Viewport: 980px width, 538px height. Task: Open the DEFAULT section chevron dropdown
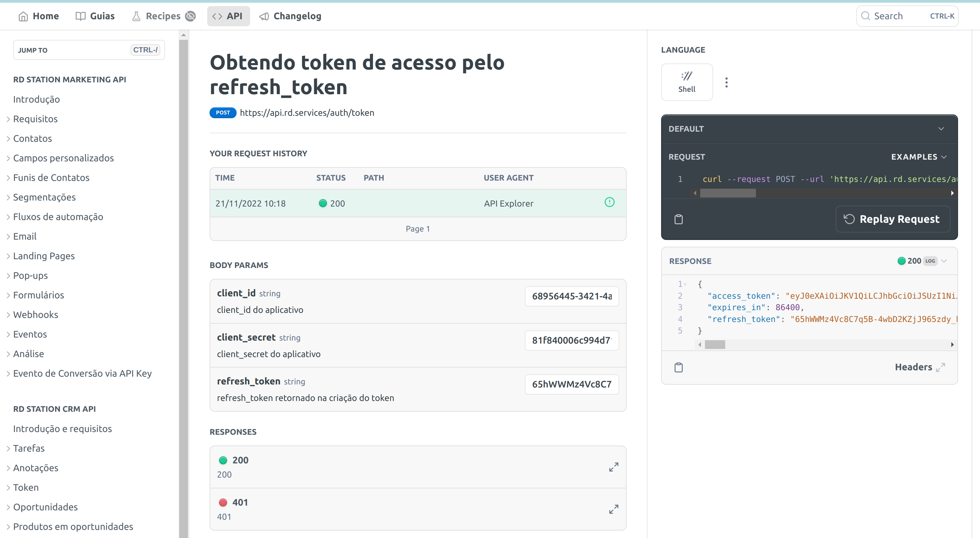coord(941,129)
